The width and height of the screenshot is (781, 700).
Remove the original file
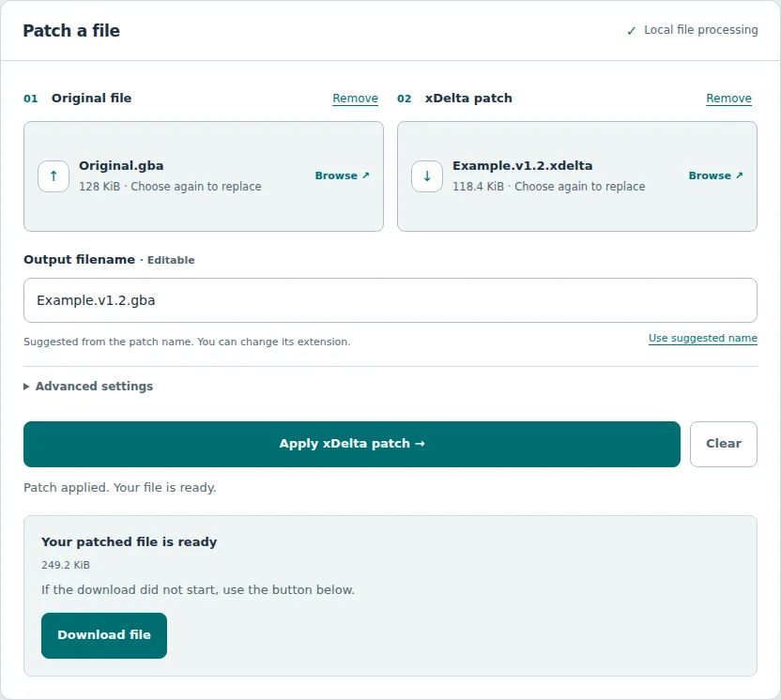355,99
